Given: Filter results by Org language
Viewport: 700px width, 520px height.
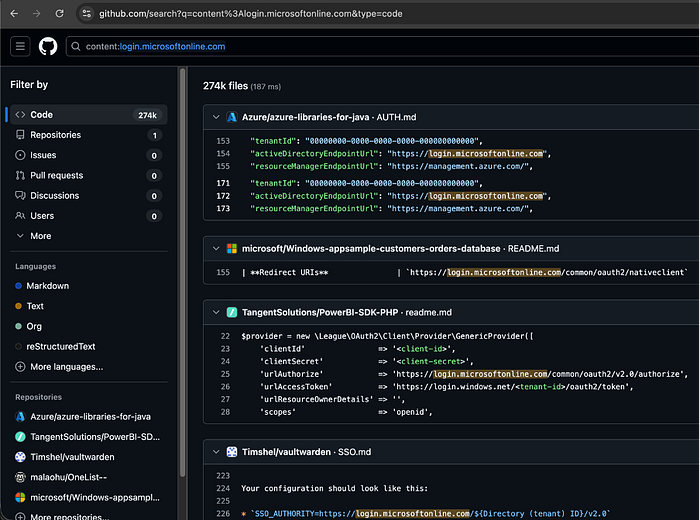Looking at the screenshot, I should (x=35, y=326).
